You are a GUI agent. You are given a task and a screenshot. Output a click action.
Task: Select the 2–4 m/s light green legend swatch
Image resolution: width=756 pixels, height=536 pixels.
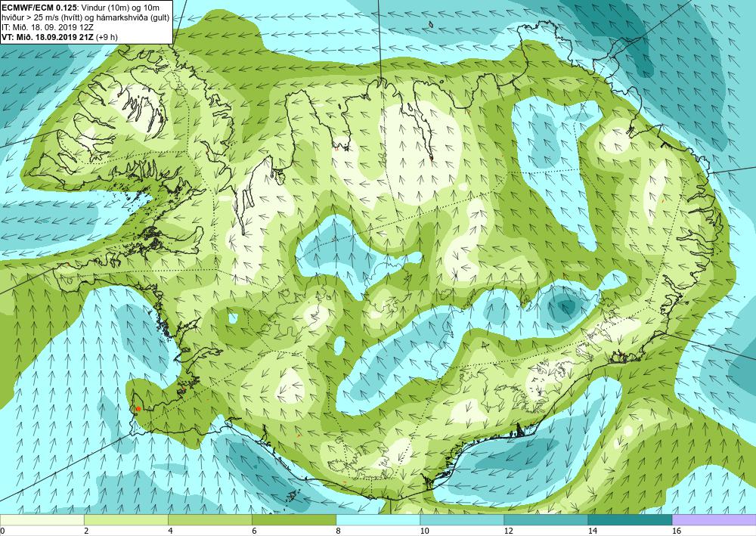click(126, 519)
